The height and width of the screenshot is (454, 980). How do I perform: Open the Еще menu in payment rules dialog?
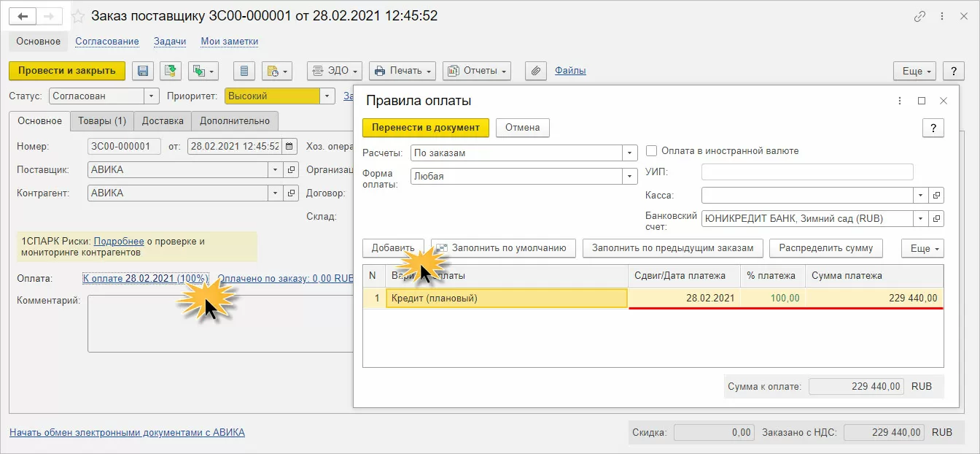pyautogui.click(x=922, y=248)
